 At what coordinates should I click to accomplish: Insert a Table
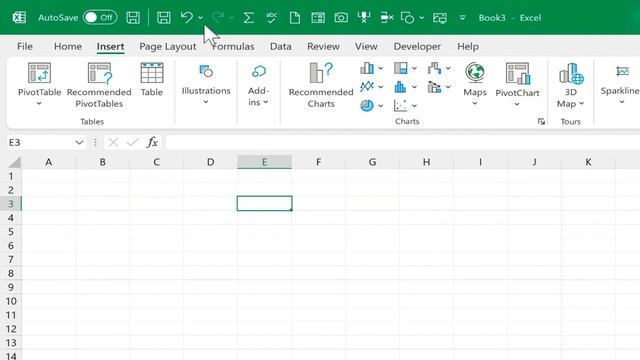152,79
